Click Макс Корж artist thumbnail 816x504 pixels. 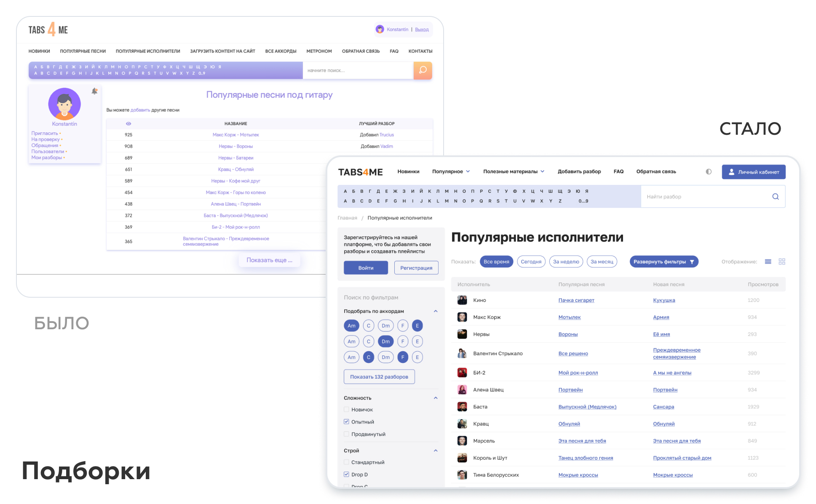(462, 317)
